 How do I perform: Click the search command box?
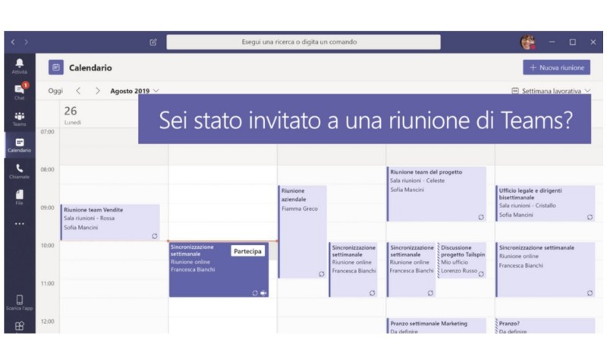(x=303, y=42)
